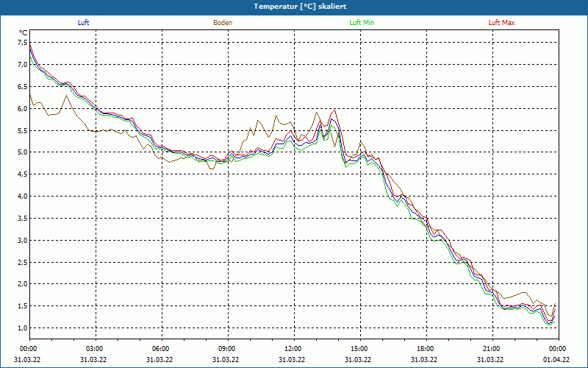Click the 21:00 time axis label
588x368 pixels.
492,349
